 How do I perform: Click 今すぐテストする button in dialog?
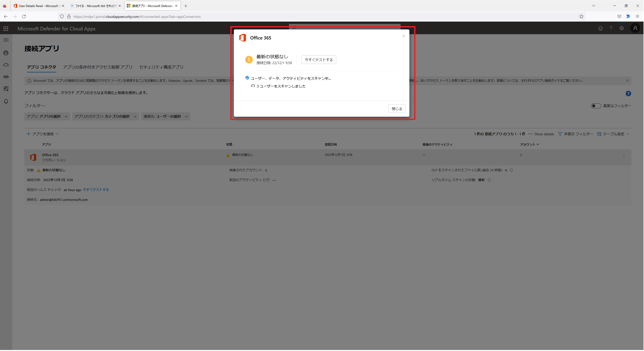point(318,60)
